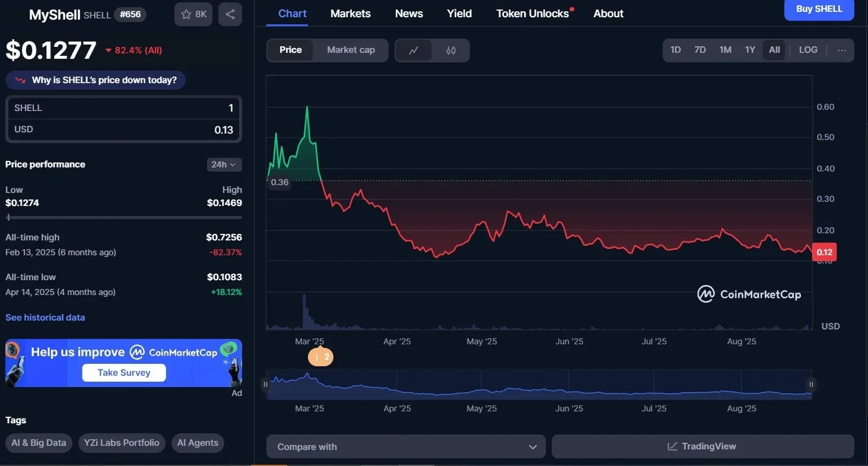Click the MyShell coin name heading
This screenshot has width=868, height=466.
click(55, 15)
